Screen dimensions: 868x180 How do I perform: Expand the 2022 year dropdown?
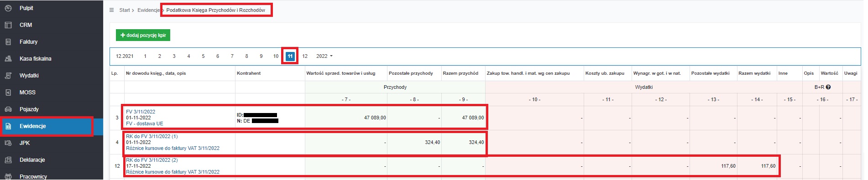(x=324, y=56)
